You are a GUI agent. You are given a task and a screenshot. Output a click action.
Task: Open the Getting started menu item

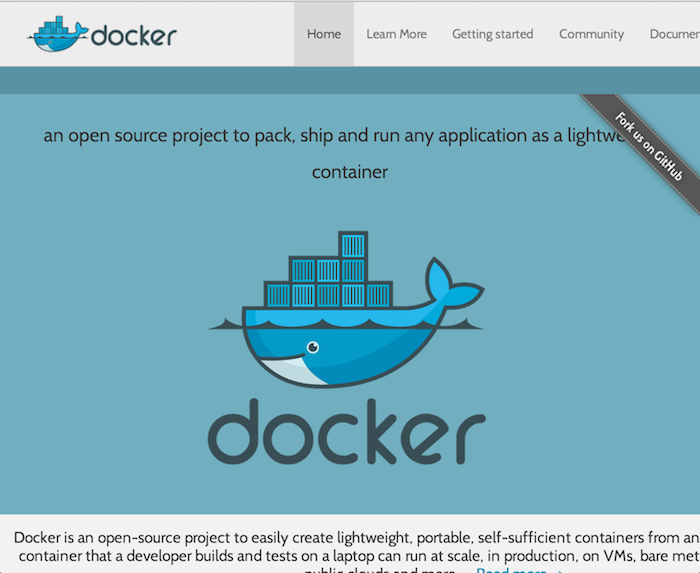pyautogui.click(x=492, y=34)
